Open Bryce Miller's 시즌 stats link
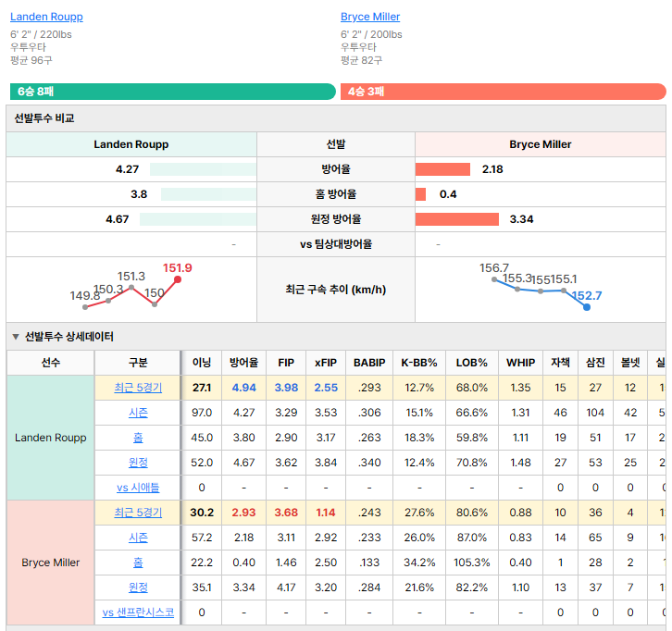The width and height of the screenshot is (672, 631). click(x=138, y=538)
